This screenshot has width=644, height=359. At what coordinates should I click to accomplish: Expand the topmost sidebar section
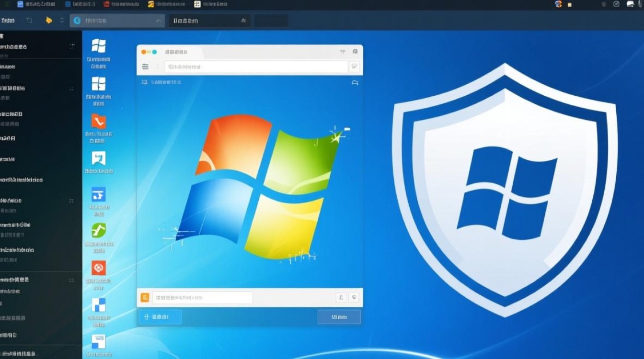pyautogui.click(x=72, y=46)
